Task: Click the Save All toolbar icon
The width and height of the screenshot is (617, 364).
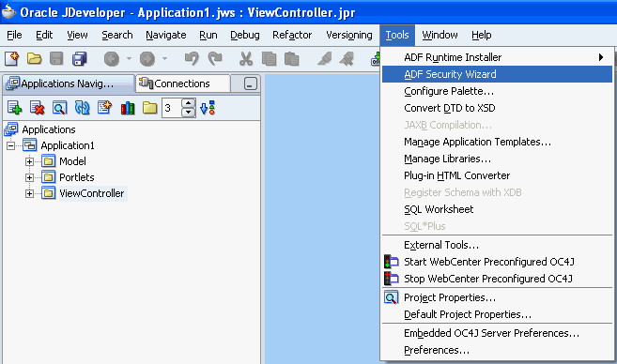Action: (x=79, y=59)
